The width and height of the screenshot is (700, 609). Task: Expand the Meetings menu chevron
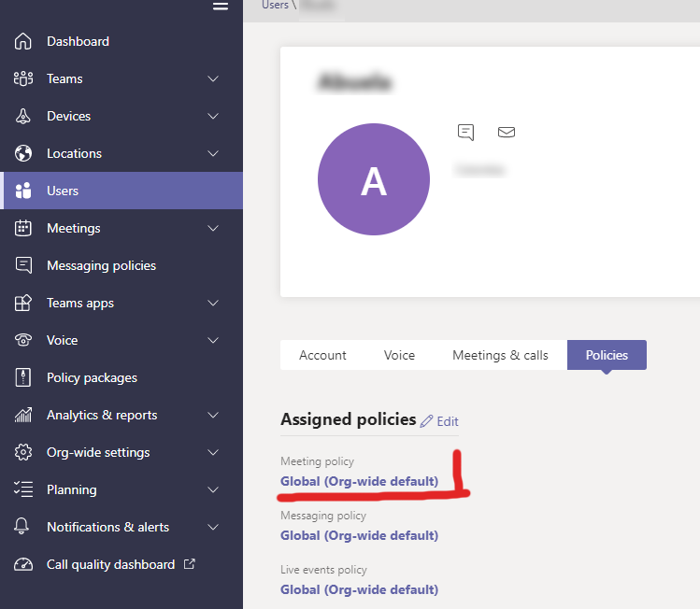[213, 228]
